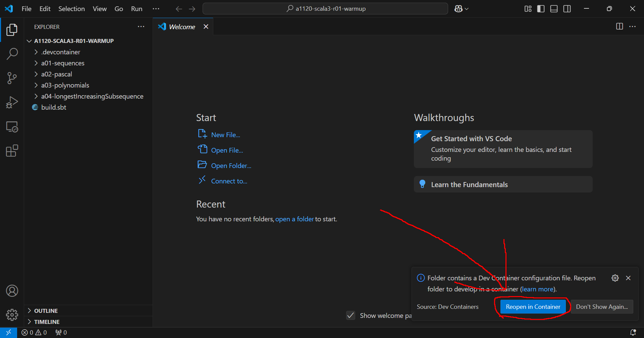This screenshot has height=338, width=644.
Task: Expand the OUTLINE section
Action: click(46, 311)
